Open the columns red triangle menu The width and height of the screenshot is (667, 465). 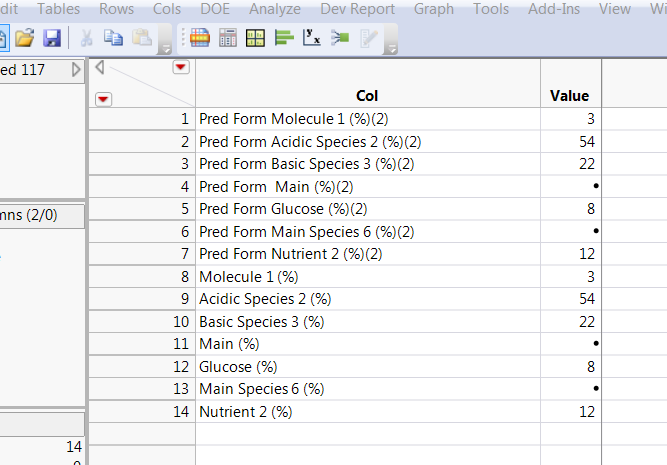click(181, 67)
